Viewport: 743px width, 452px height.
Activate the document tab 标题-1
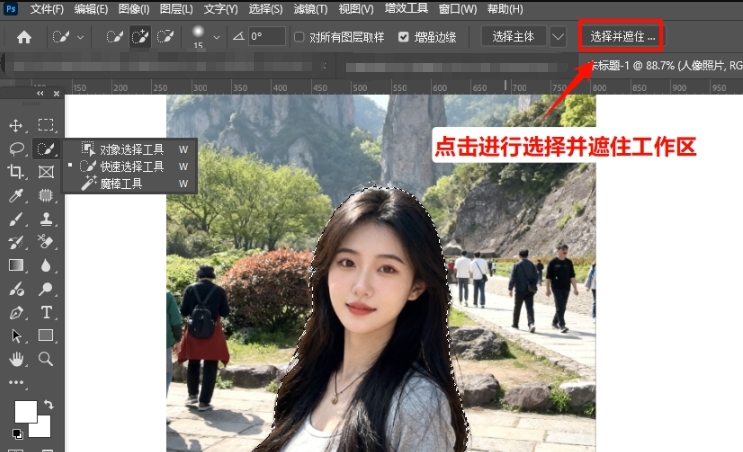(x=665, y=65)
